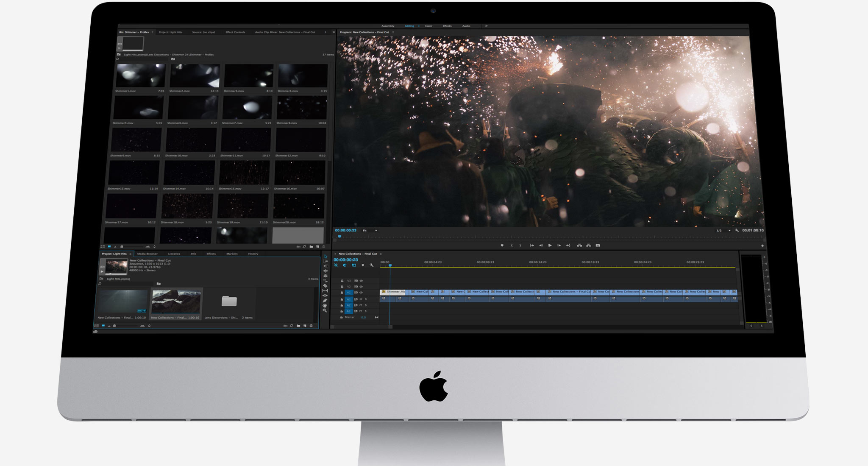Open the Button Editor plus button
Viewport: 868px width, 466px height.
click(762, 246)
